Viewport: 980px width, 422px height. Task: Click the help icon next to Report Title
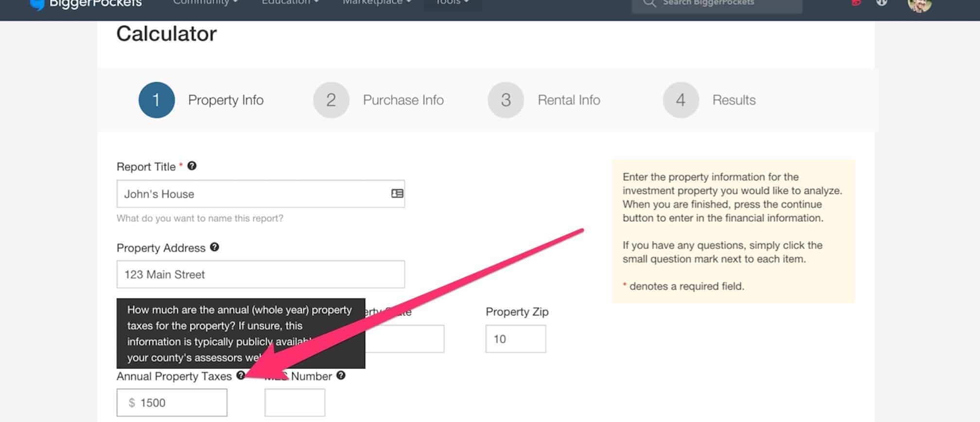coord(192,166)
